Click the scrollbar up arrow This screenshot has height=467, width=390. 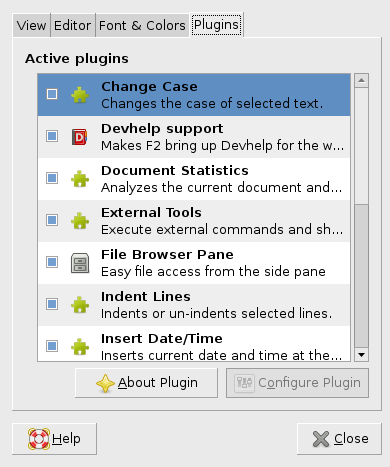(362, 80)
